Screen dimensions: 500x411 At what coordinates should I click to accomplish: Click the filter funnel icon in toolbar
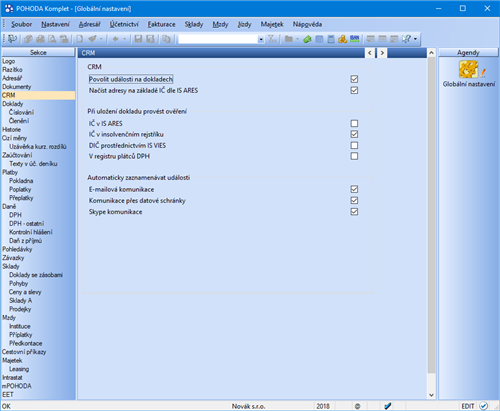(272, 39)
